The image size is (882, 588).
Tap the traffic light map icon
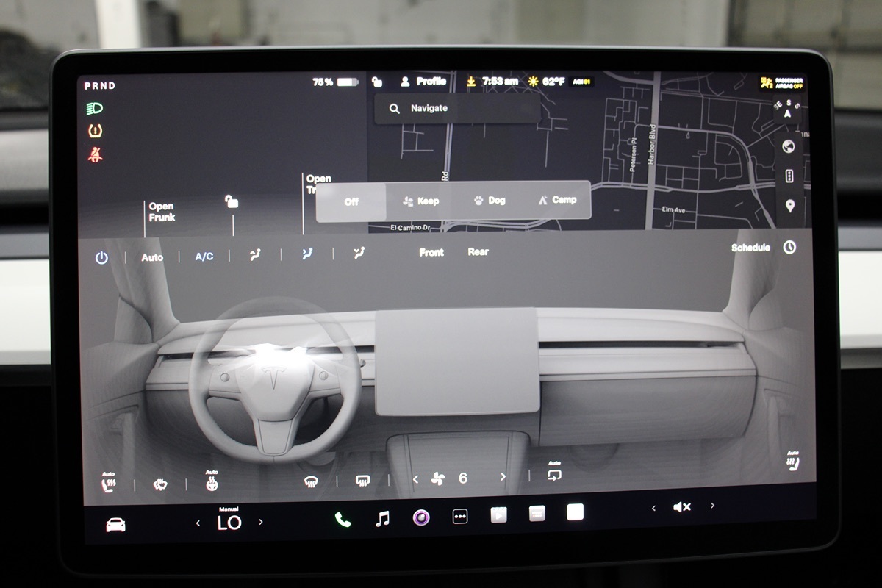click(789, 176)
